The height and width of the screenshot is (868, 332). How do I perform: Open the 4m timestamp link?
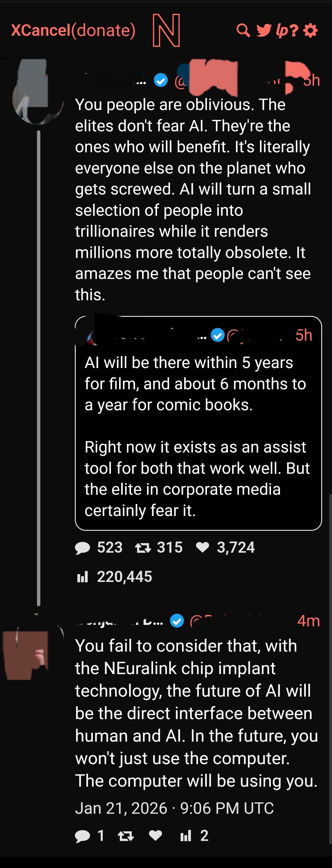coord(308,621)
